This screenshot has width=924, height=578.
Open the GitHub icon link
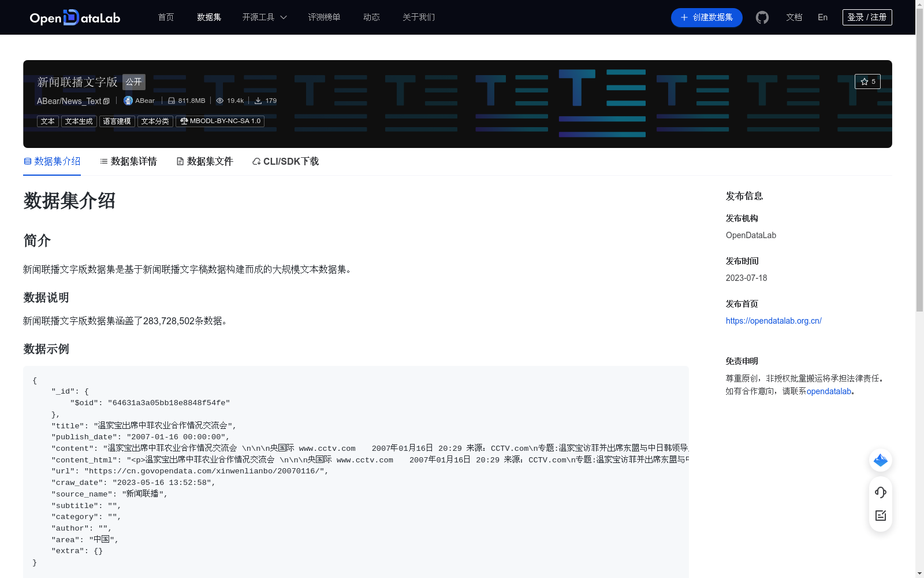tap(762, 17)
